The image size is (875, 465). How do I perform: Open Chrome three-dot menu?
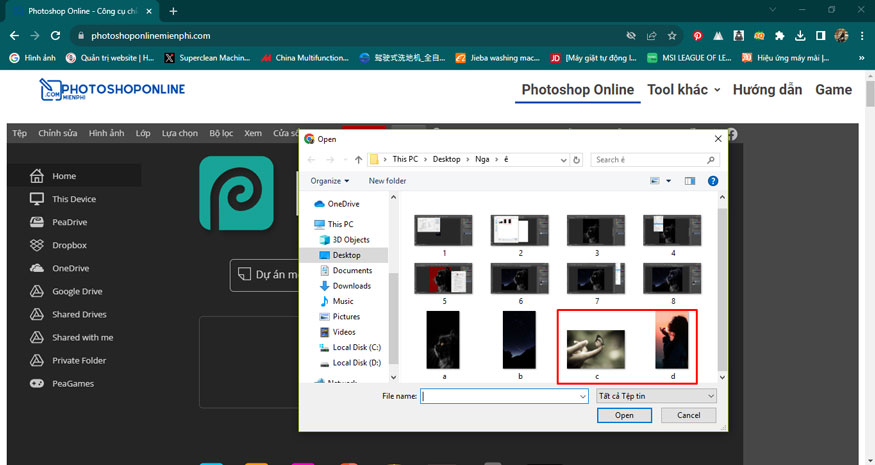[x=862, y=36]
